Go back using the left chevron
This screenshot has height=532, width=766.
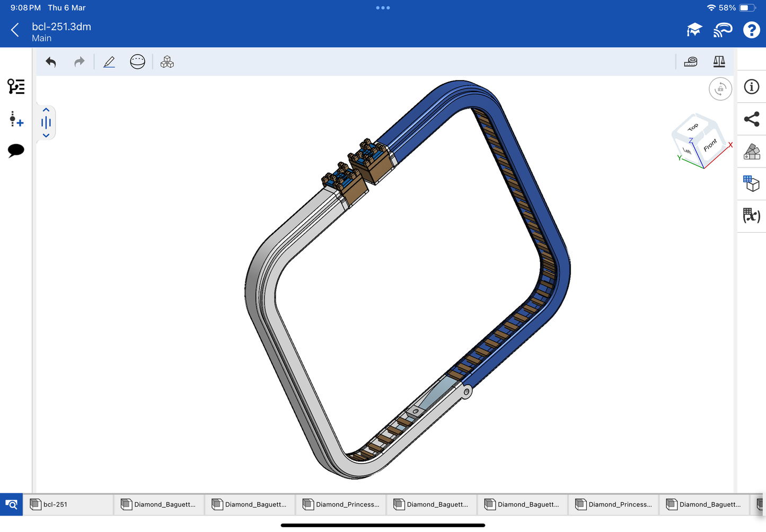click(15, 30)
